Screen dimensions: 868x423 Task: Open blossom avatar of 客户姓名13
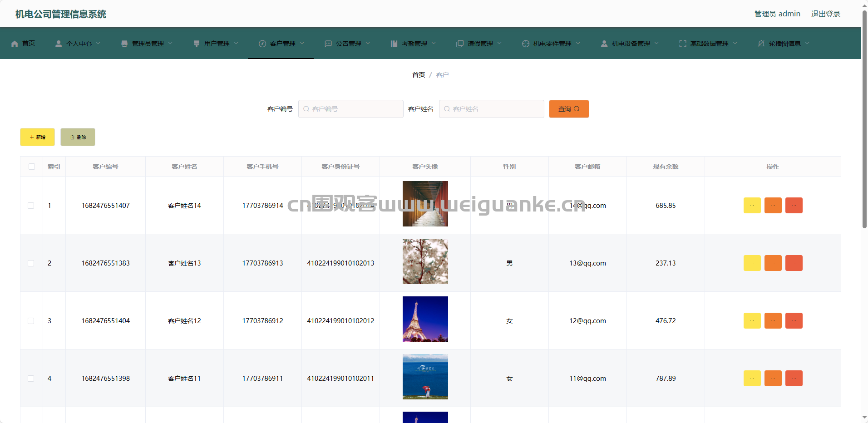pyautogui.click(x=425, y=261)
